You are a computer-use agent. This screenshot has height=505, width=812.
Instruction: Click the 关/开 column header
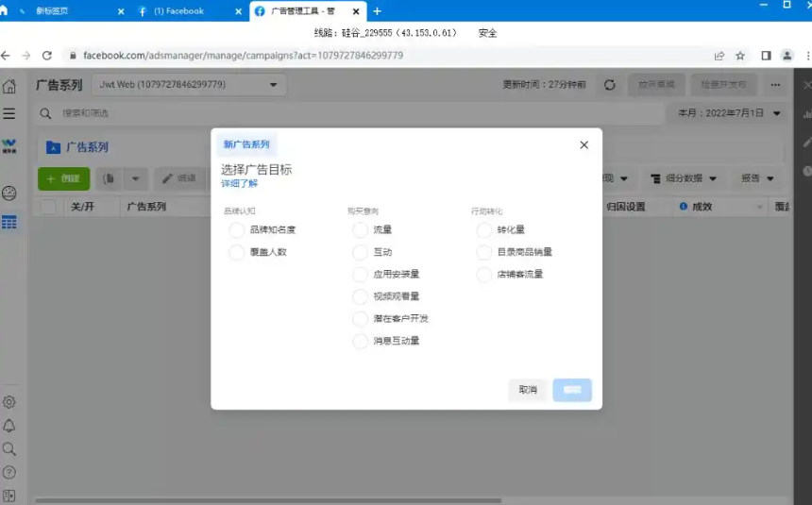82,207
